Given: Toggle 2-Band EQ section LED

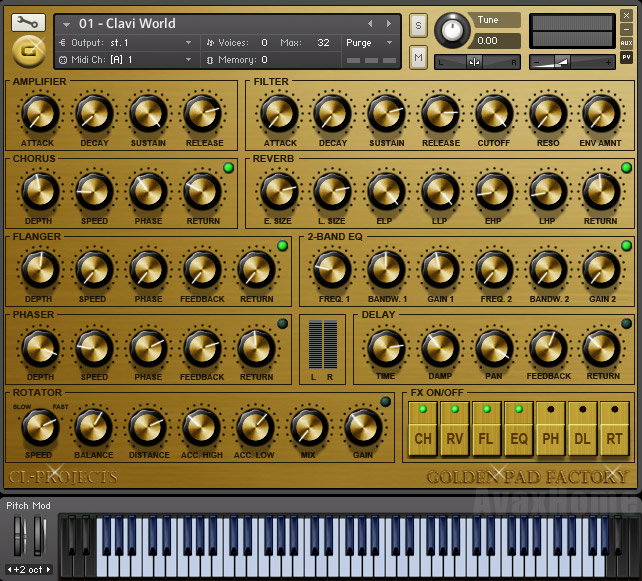Looking at the screenshot, I should pyautogui.click(x=626, y=246).
